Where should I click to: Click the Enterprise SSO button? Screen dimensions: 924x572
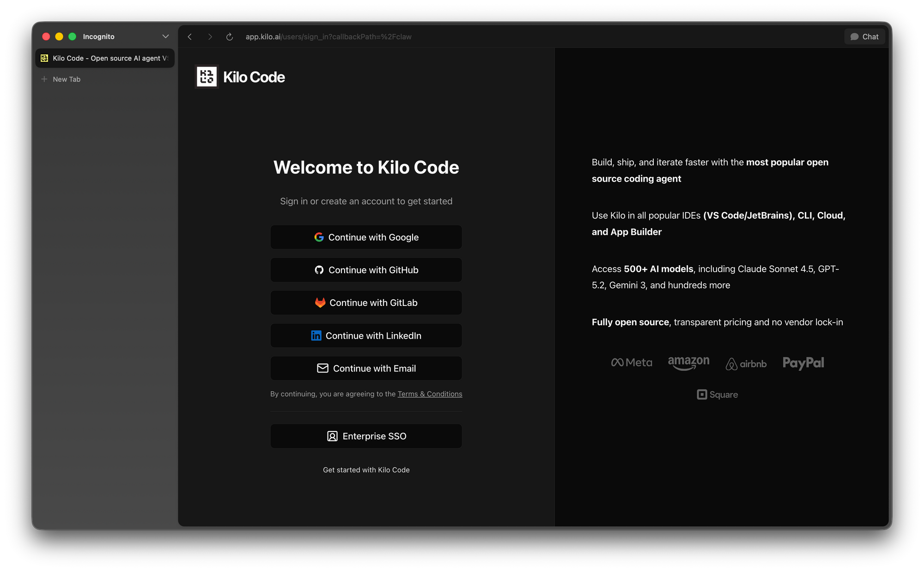(366, 436)
